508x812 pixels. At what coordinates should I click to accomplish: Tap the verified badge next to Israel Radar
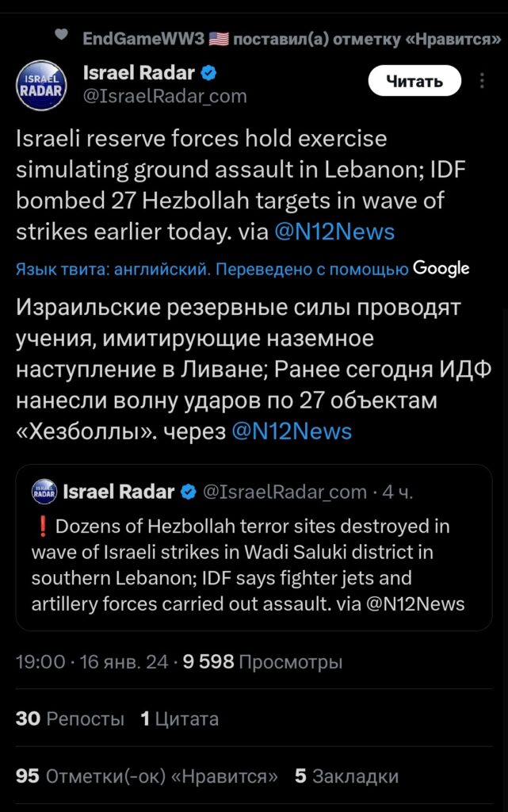(208, 73)
